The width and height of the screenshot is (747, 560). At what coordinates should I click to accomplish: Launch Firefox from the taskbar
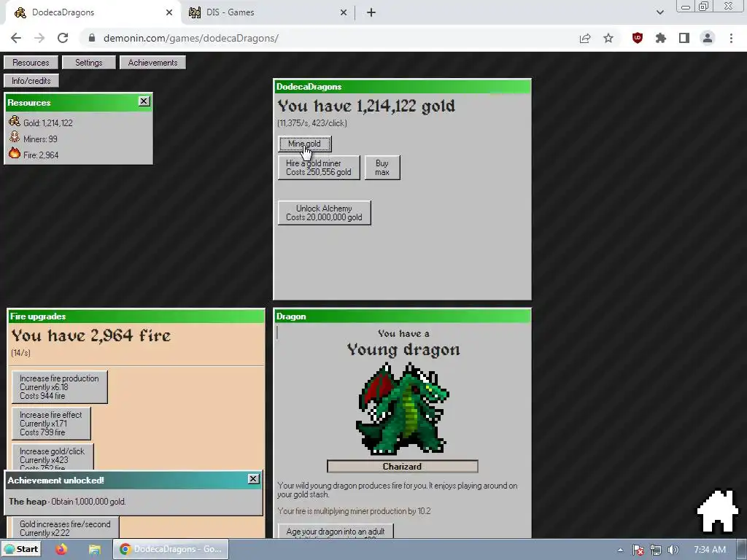point(61,549)
